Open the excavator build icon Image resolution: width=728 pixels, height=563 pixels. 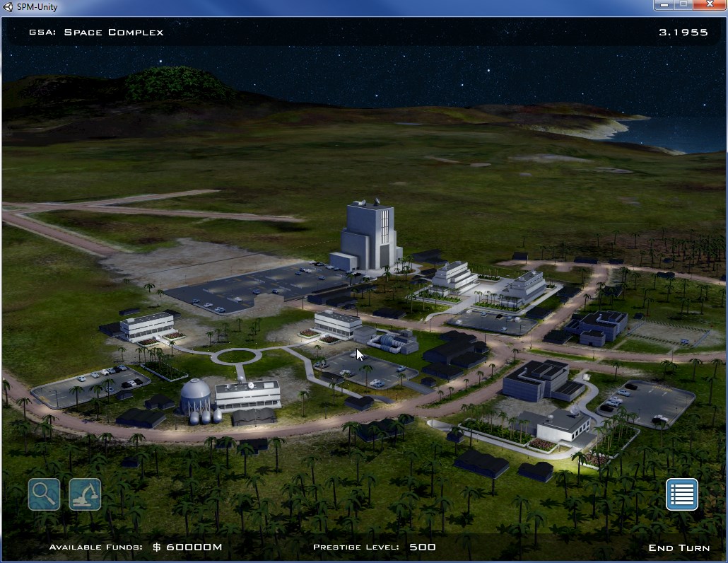[x=85, y=494]
